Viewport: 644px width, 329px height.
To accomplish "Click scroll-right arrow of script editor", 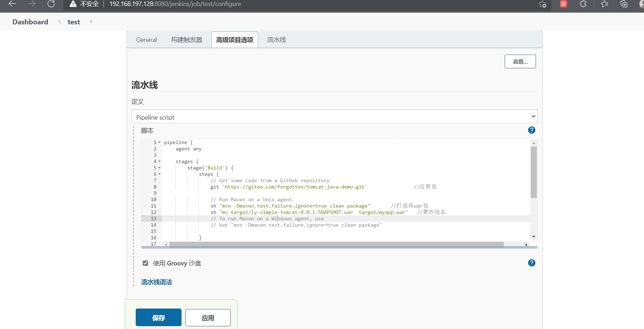I will pos(526,244).
